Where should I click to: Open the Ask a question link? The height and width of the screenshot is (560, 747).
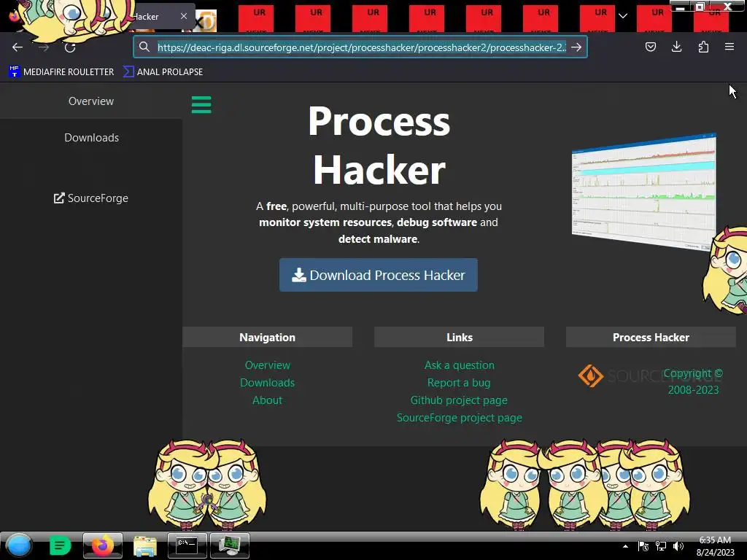click(460, 365)
